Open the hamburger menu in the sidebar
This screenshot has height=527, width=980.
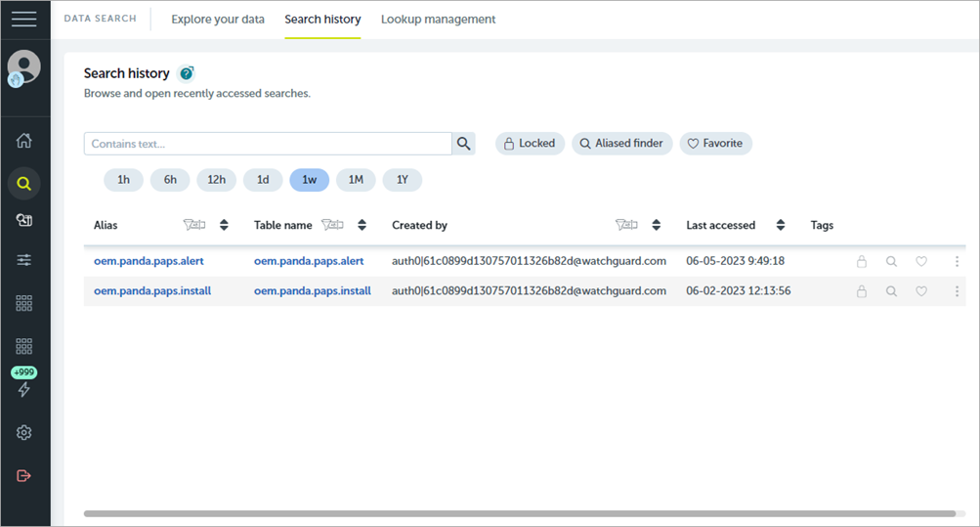pyautogui.click(x=24, y=20)
